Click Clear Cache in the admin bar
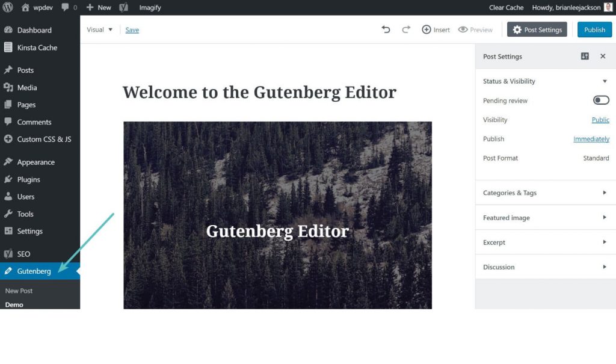 click(x=506, y=7)
